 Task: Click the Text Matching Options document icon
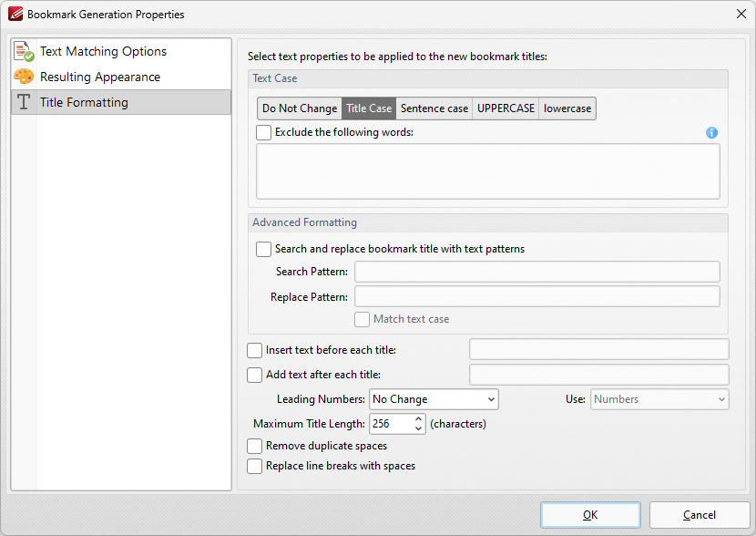tap(24, 51)
